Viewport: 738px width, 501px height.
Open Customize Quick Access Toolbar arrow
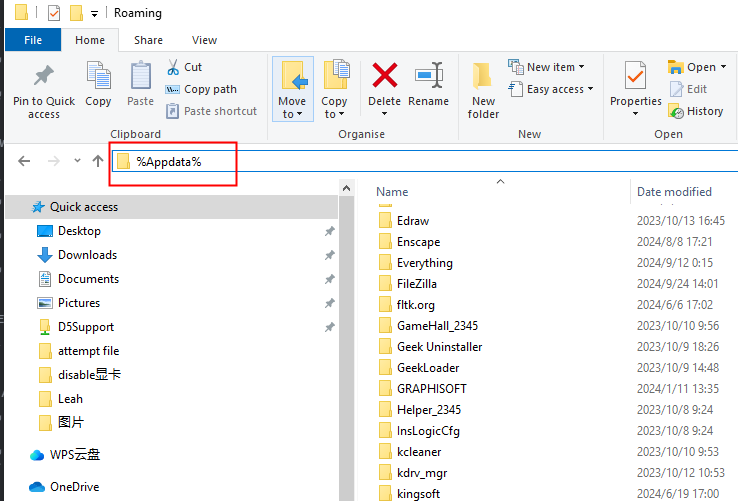click(95, 14)
